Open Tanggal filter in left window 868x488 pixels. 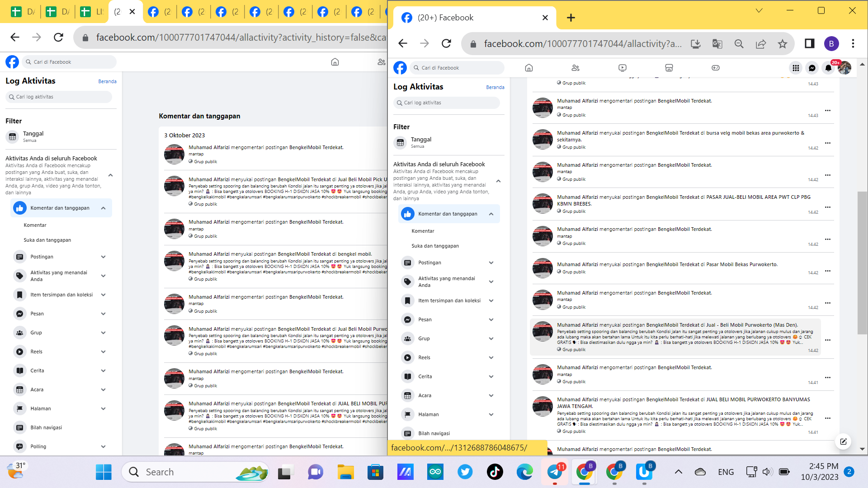tap(61, 137)
